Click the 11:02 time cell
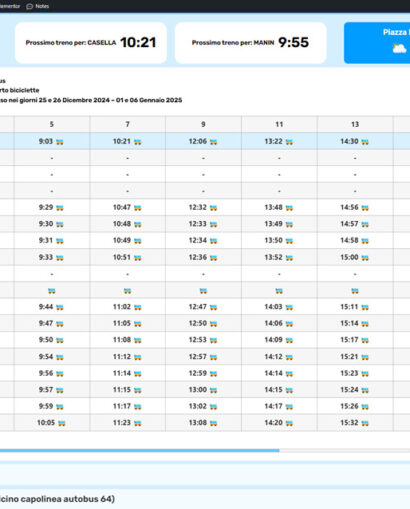Screen dimensions: 410x509 127,307
